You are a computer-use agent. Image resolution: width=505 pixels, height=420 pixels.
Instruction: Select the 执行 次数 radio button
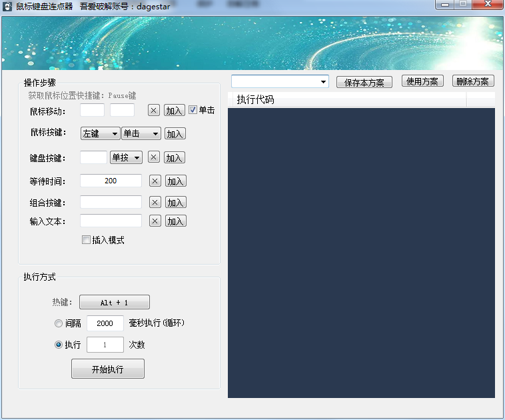click(59, 345)
